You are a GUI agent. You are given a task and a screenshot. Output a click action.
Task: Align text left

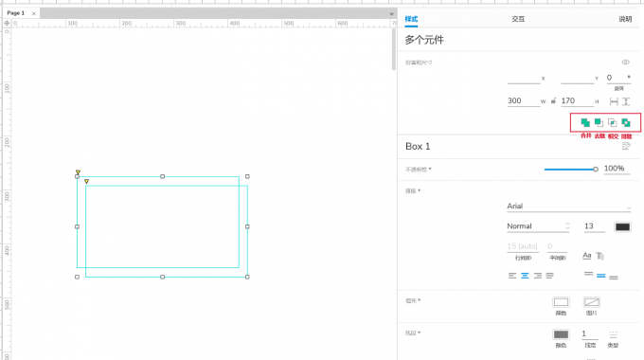(x=512, y=276)
